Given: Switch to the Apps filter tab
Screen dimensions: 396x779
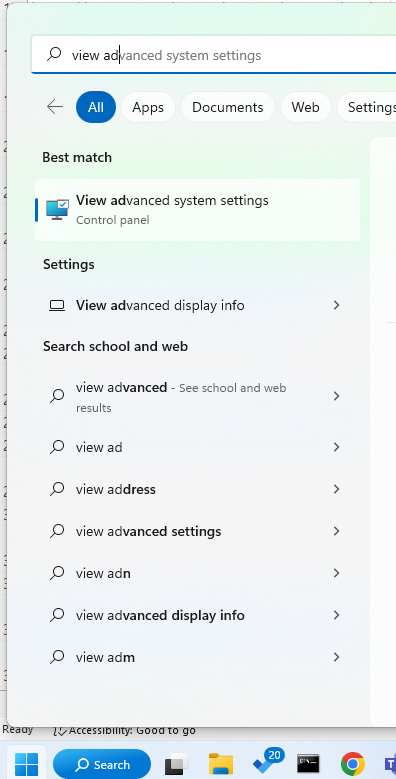Looking at the screenshot, I should pos(148,107).
